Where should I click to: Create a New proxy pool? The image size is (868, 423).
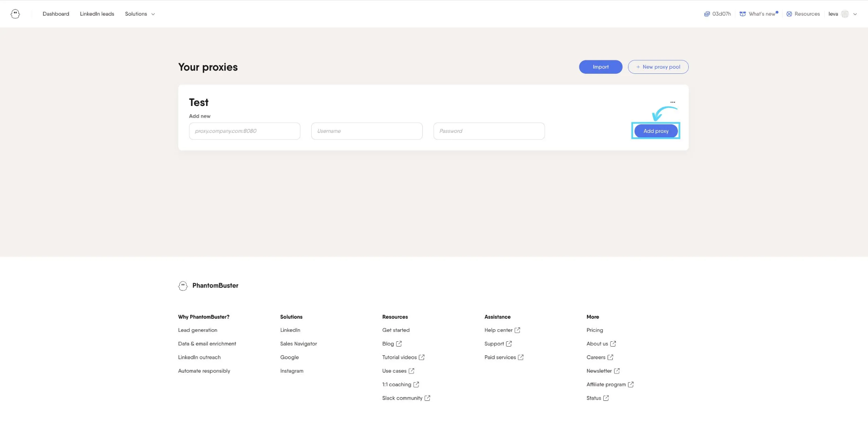(x=658, y=67)
